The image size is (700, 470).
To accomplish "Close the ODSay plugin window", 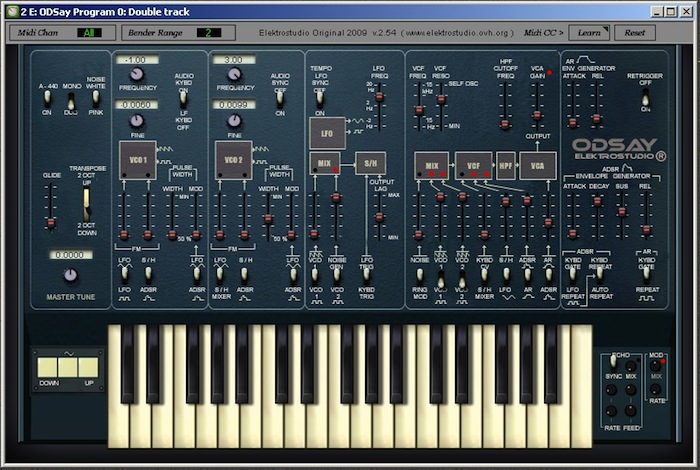I will (686, 12).
